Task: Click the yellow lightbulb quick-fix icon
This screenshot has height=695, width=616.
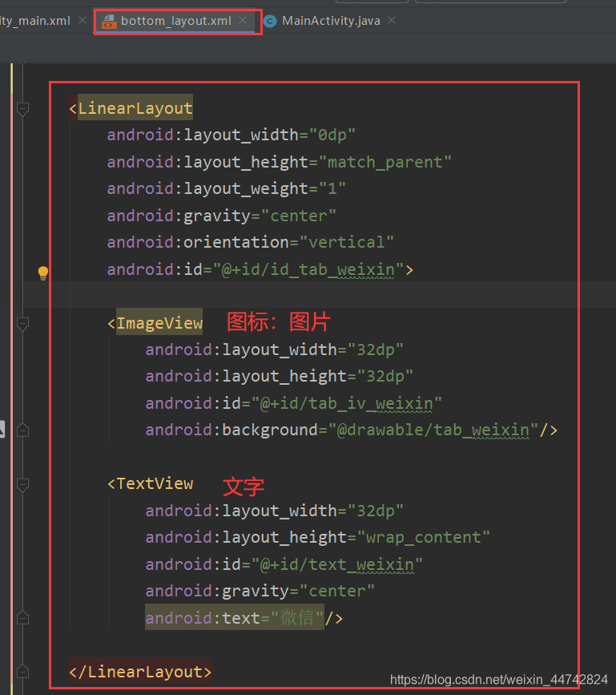Action: [43, 273]
